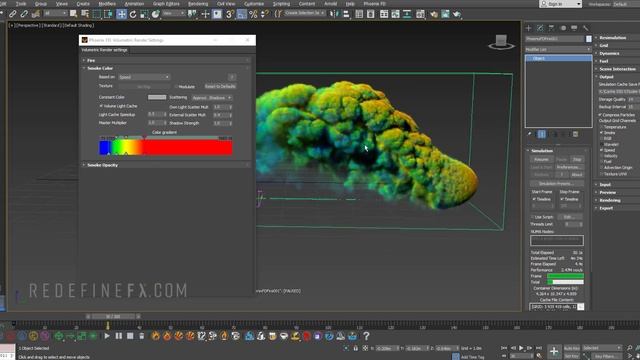Open Simulation Presets button
The height and width of the screenshot is (360, 640).
pos(556,184)
